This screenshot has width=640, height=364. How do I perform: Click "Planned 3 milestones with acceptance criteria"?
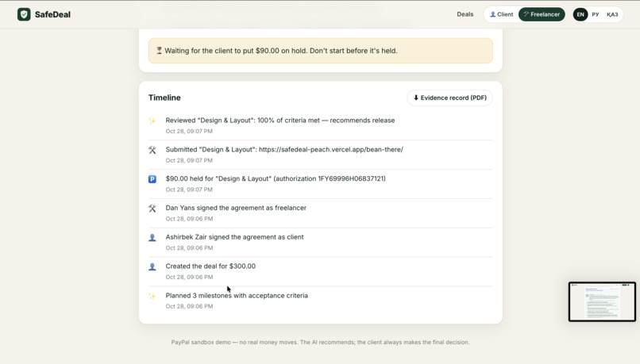237,296
